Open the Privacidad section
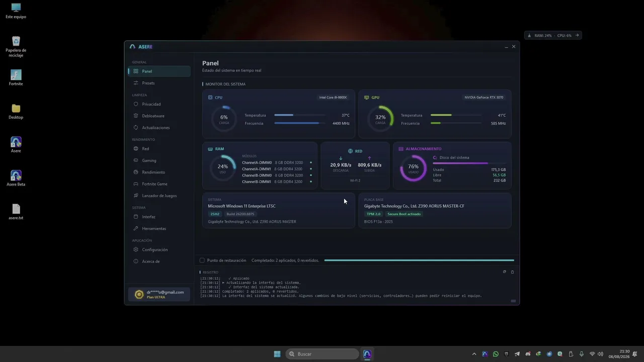This screenshot has height=362, width=644. [x=159, y=104]
